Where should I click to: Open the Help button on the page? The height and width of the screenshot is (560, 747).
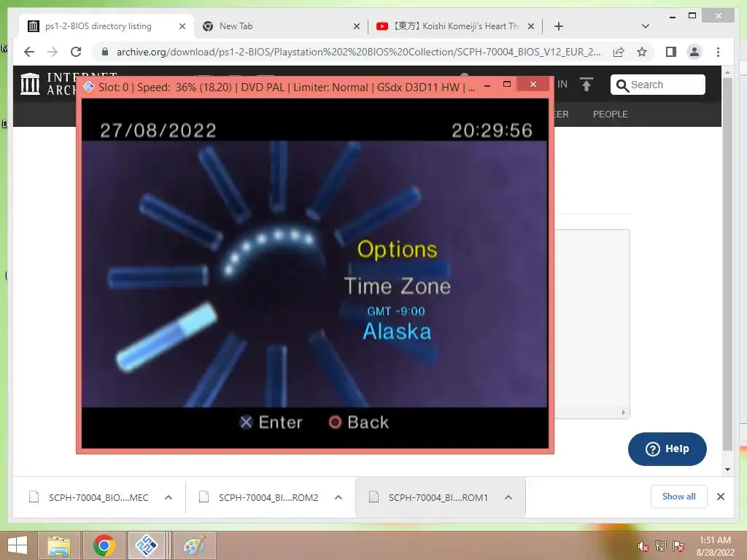click(667, 448)
